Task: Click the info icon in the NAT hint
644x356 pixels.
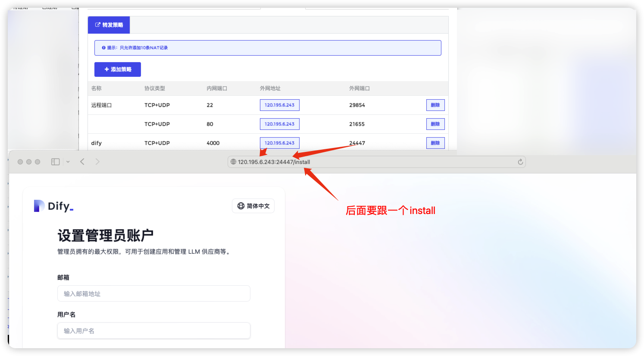Action: click(x=103, y=48)
